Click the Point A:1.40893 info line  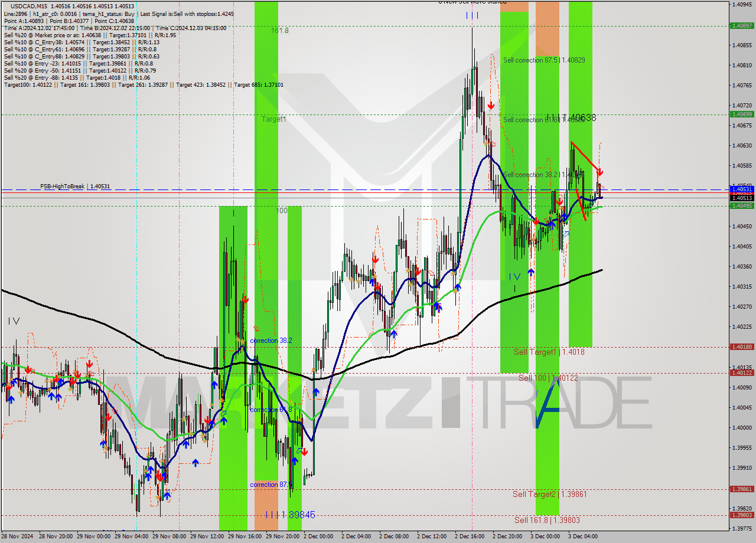(69, 21)
